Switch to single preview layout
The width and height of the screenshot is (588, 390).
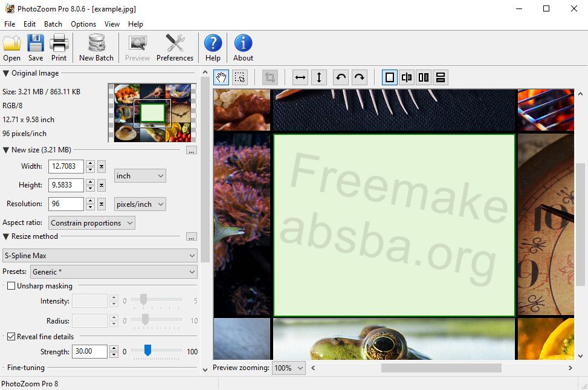(x=390, y=77)
